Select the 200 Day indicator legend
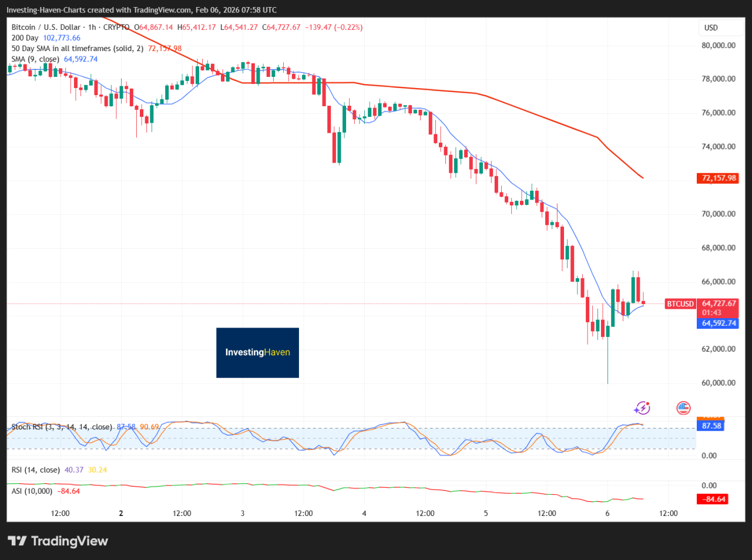The width and height of the screenshot is (752, 560). (25, 38)
